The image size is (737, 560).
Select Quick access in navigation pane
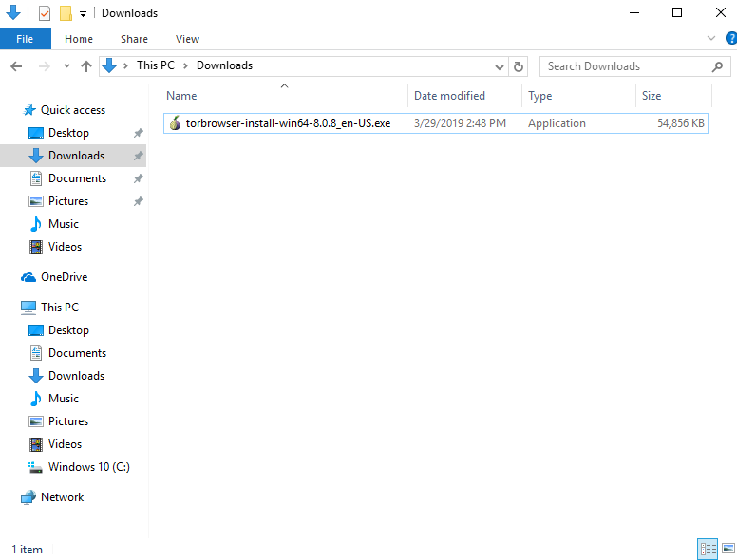73,110
